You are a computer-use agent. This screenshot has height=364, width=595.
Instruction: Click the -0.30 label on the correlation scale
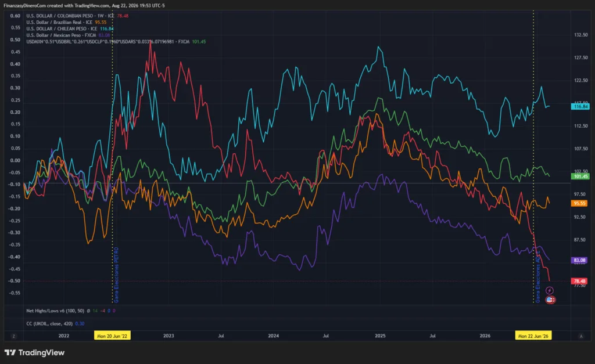click(15, 233)
